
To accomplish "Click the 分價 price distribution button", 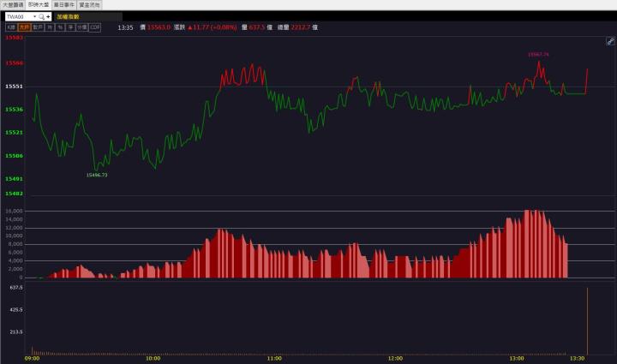I will coord(82,27).
